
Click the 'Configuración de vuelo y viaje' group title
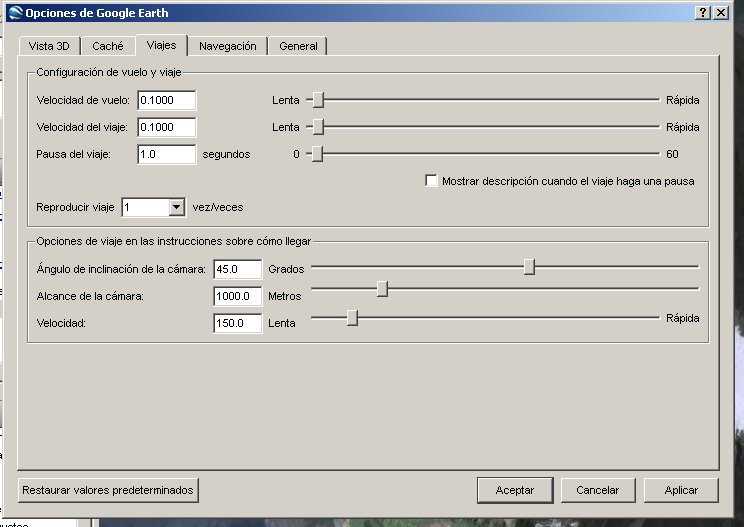pos(109,72)
